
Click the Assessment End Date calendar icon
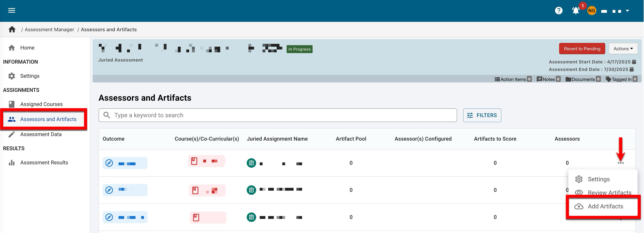(632, 69)
